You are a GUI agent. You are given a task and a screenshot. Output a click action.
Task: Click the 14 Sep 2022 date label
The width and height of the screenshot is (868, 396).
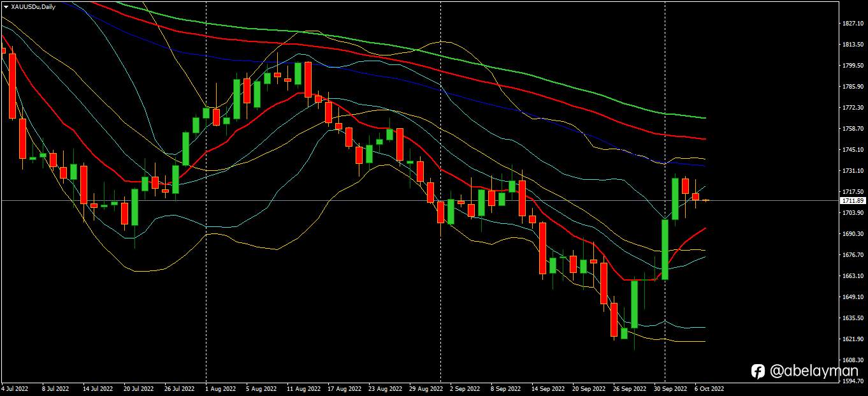pos(548,388)
